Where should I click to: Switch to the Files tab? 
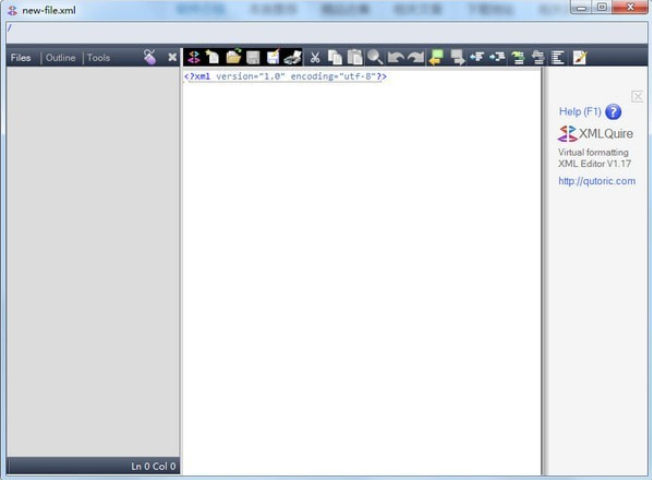point(21,58)
